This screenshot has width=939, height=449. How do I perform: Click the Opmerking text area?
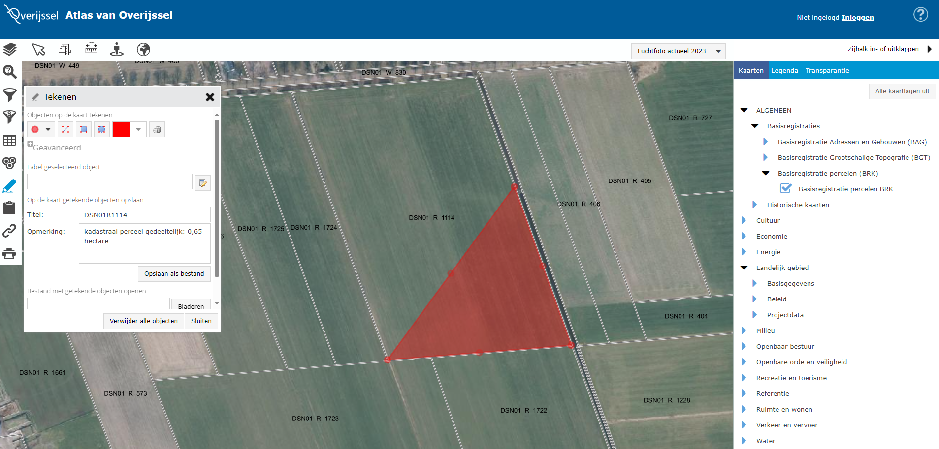(x=144, y=244)
